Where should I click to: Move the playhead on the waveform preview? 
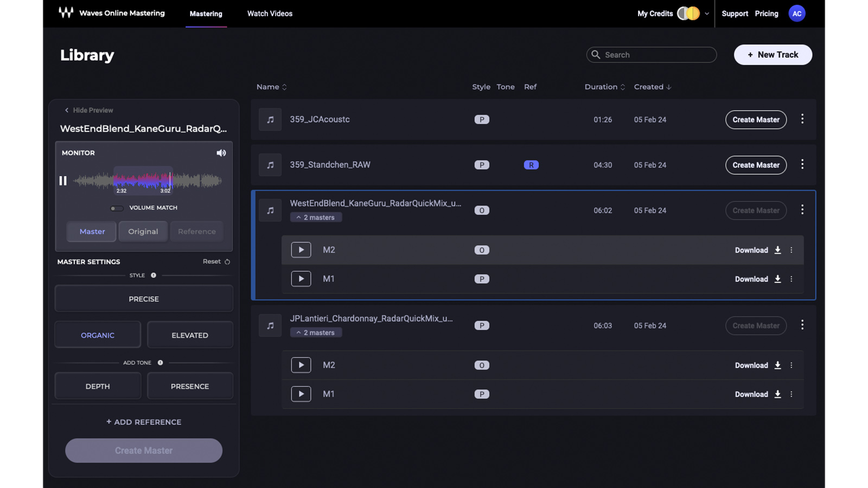click(170, 181)
